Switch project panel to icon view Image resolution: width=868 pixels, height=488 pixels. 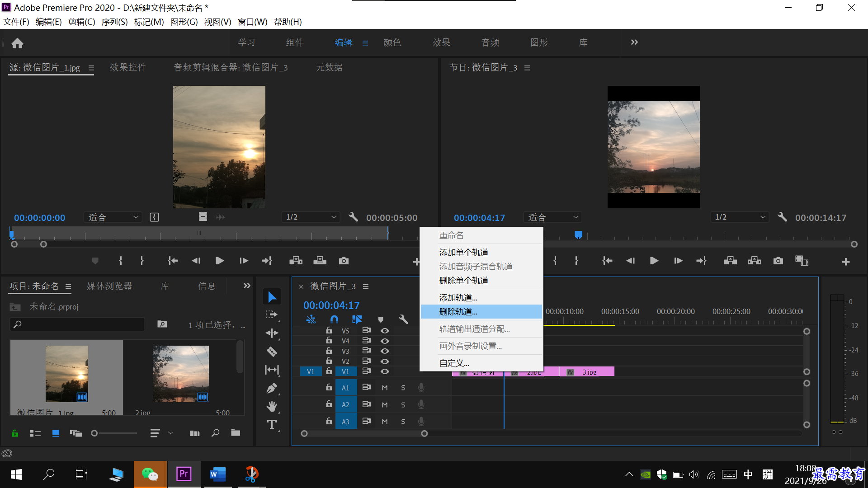[56, 433]
